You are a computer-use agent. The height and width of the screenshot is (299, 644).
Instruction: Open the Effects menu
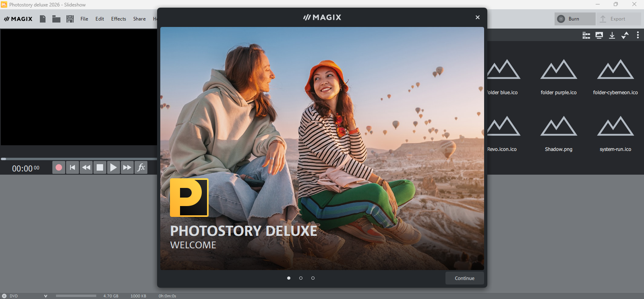pos(118,19)
